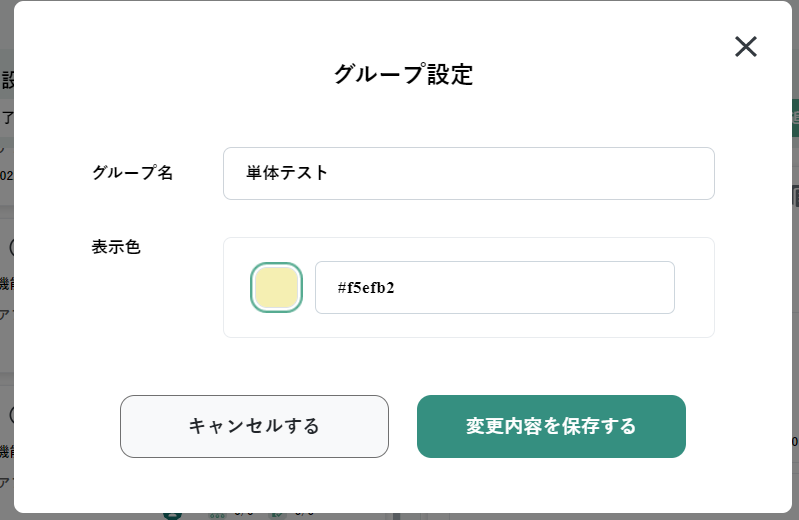Screen dimensions: 799x520
Task: Click the グループ名 text field containing 単体テスト
Action: point(469,173)
